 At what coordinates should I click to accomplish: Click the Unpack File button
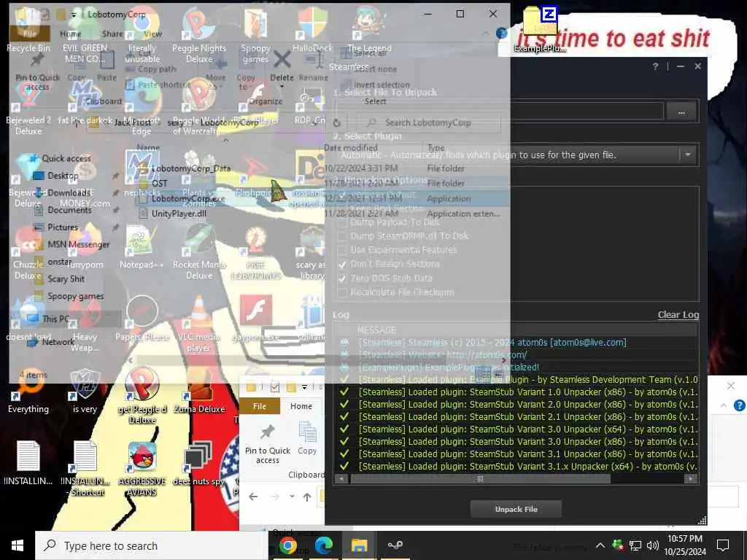point(516,509)
